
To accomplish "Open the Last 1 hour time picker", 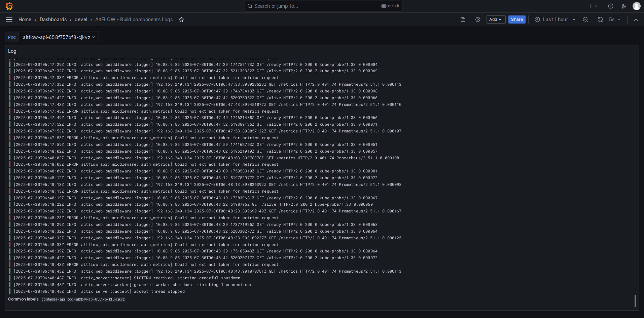I will (x=555, y=19).
